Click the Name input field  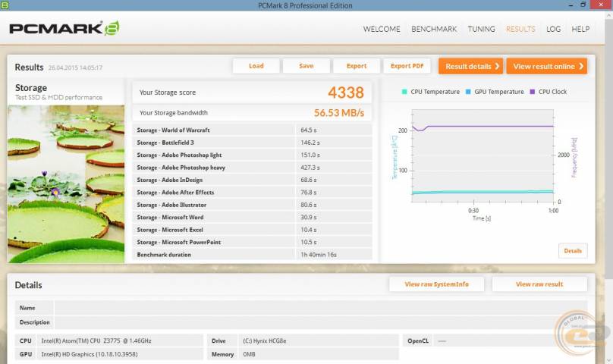(x=321, y=308)
